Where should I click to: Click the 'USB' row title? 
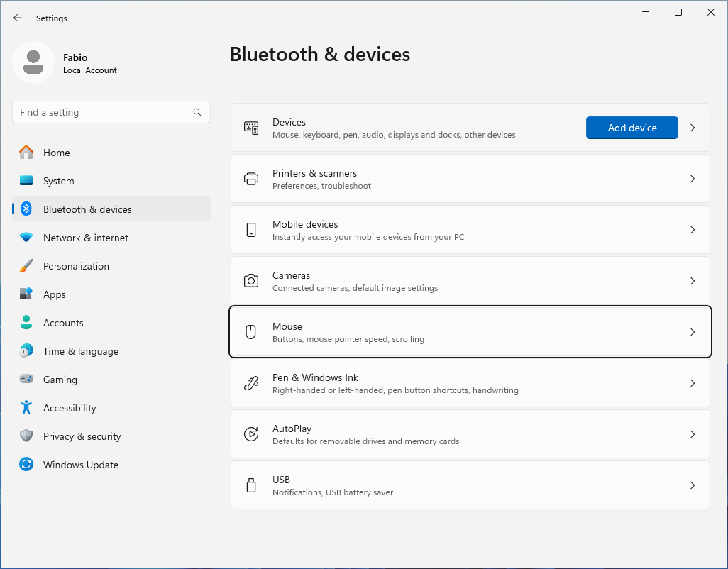pyautogui.click(x=282, y=480)
